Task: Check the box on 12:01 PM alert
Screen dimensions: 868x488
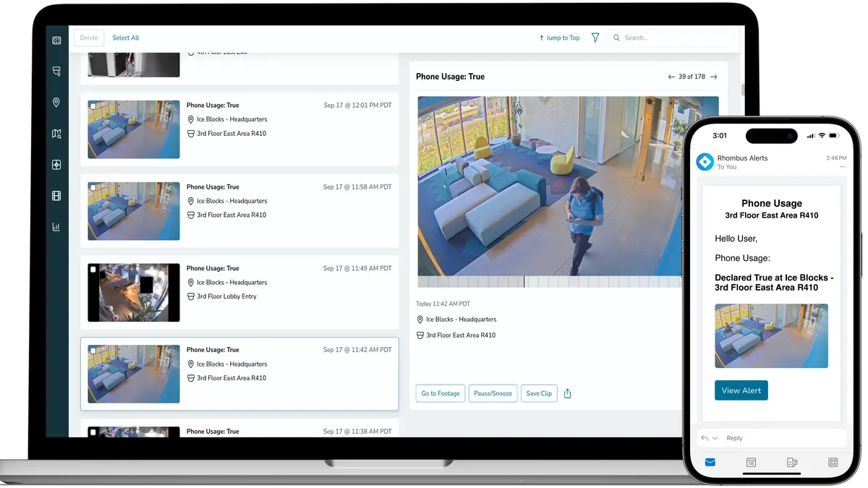Action: click(93, 106)
